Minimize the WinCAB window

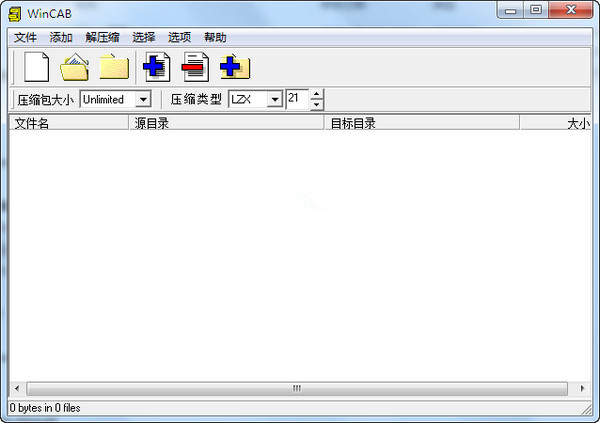(x=510, y=10)
